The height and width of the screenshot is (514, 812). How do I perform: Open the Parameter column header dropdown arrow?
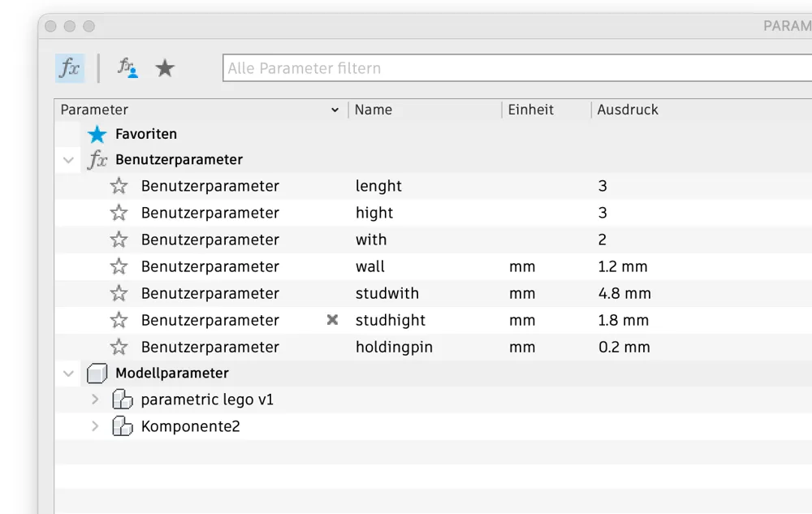(x=335, y=110)
